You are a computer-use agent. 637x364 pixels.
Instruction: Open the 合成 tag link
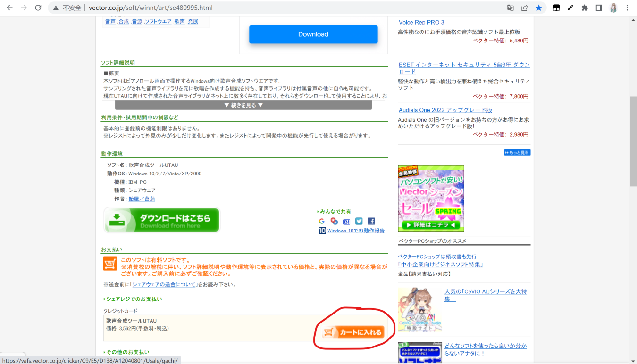pyautogui.click(x=124, y=22)
